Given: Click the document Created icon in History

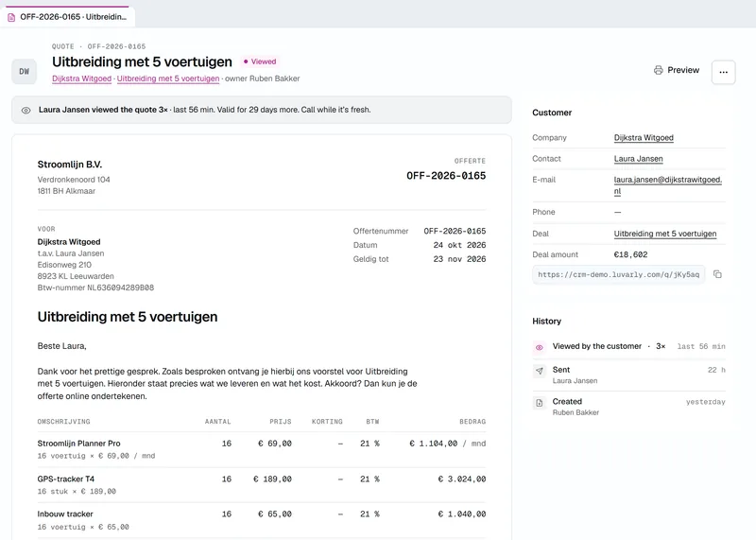Looking at the screenshot, I should 539,403.
